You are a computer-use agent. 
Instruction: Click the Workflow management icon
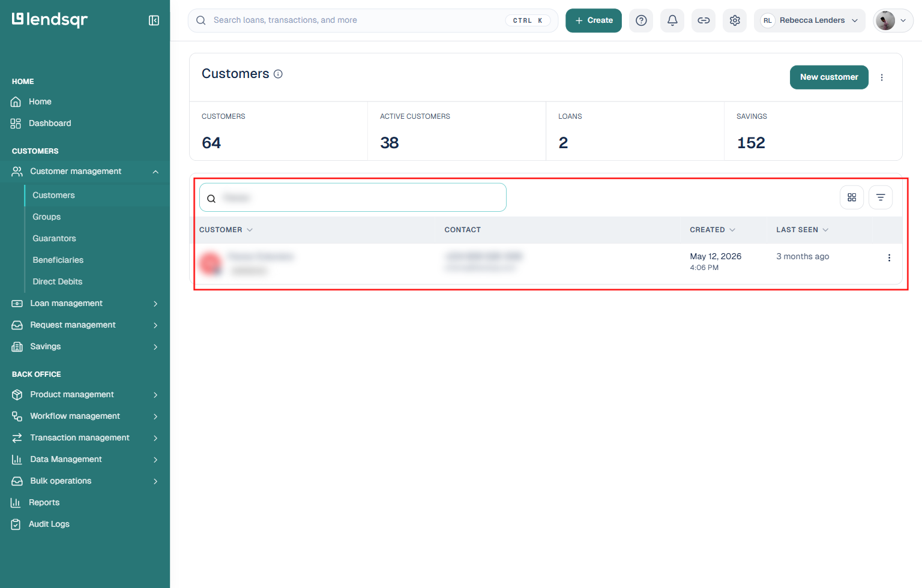(17, 416)
